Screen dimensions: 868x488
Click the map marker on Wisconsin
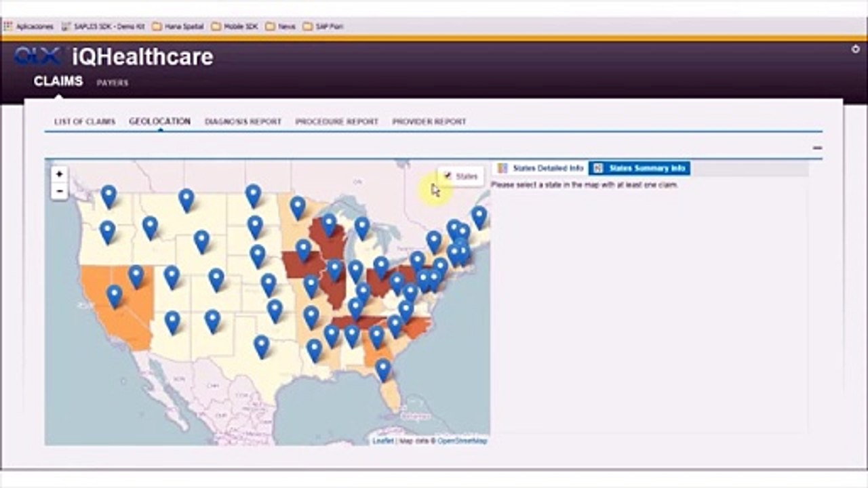click(329, 224)
